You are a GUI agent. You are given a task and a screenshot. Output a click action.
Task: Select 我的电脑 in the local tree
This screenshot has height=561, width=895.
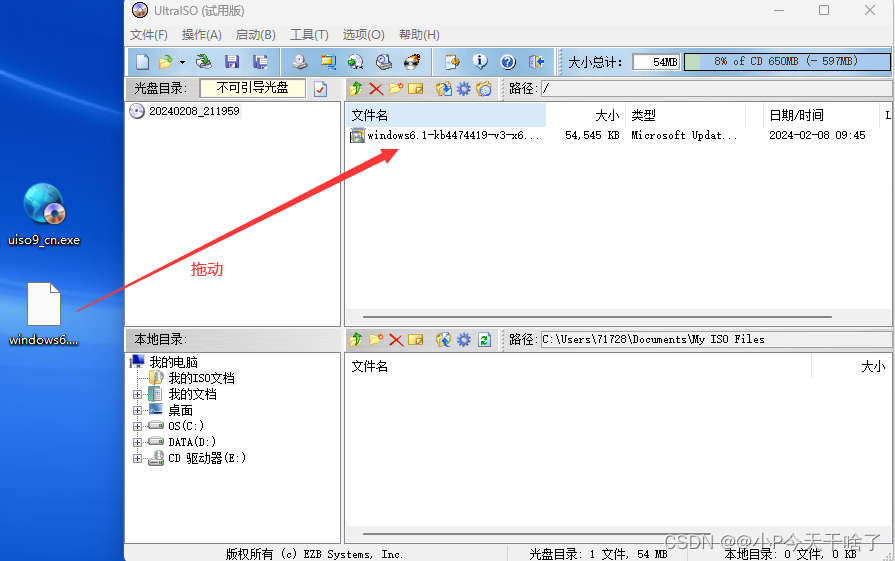[x=174, y=362]
